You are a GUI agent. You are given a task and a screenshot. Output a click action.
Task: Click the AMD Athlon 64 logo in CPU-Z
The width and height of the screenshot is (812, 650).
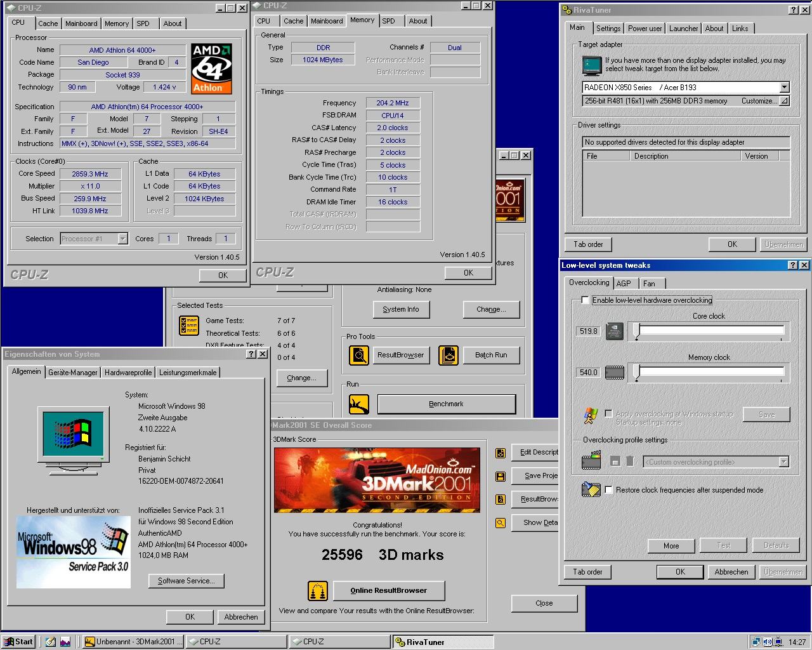[211, 69]
